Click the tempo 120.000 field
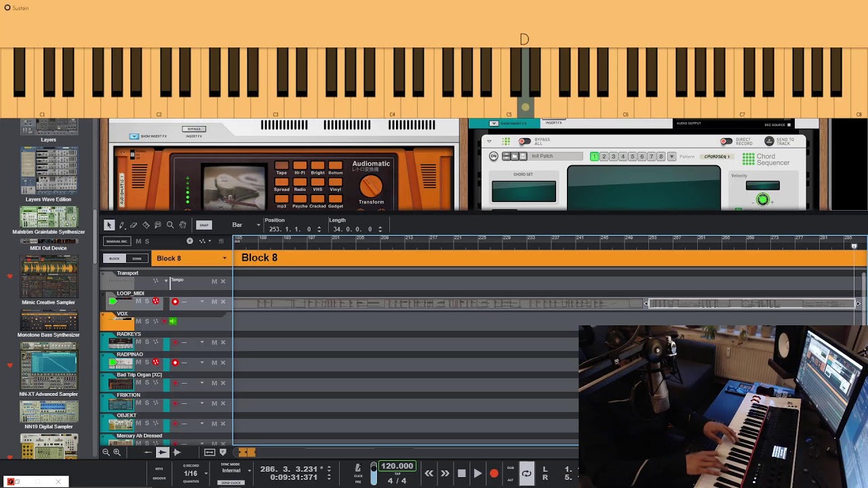Image resolution: width=868 pixels, height=488 pixels. click(397, 466)
